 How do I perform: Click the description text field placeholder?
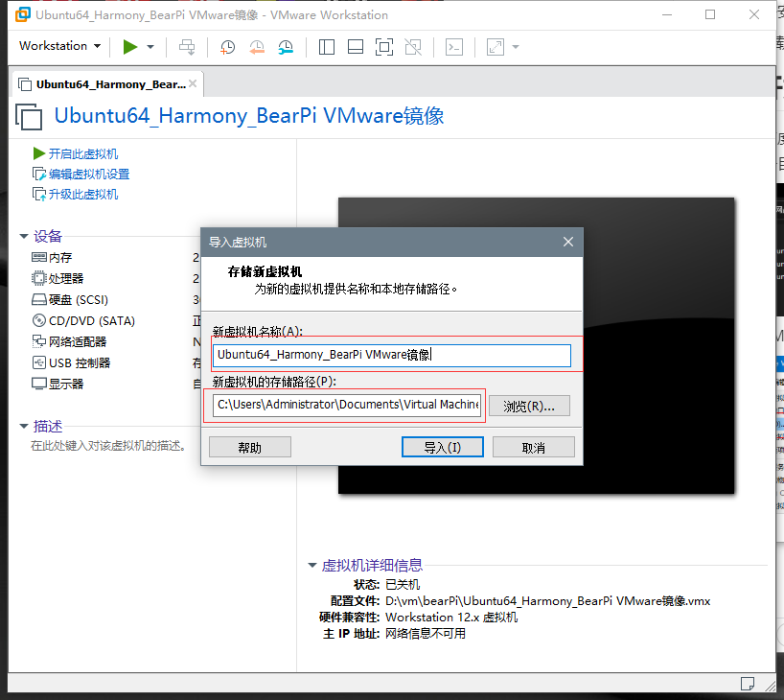pos(108,445)
